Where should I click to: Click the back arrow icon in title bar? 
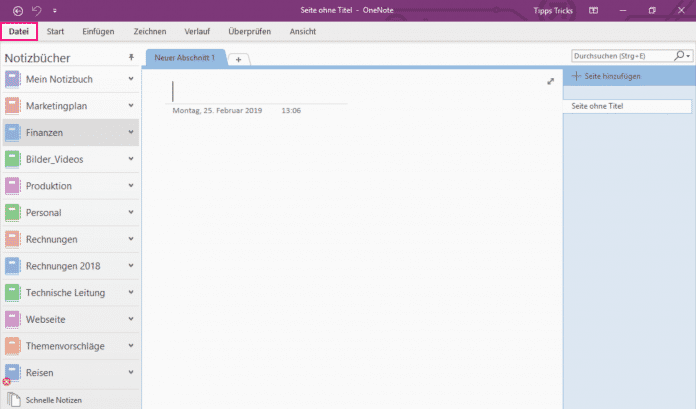click(17, 10)
